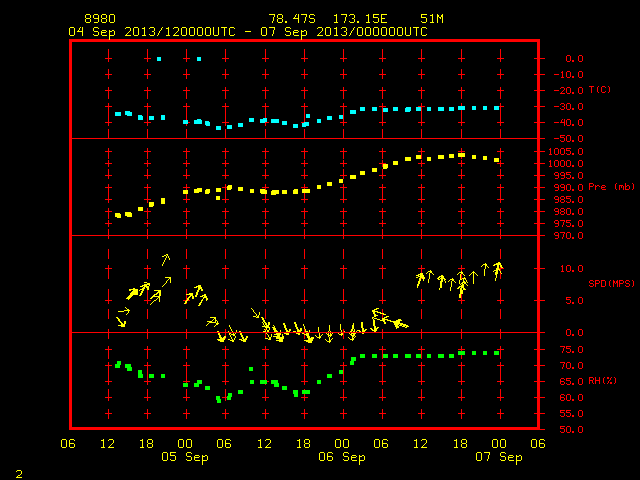Click the 50.0 humidity tick value
This screenshot has width=640, height=480.
(x=571, y=430)
